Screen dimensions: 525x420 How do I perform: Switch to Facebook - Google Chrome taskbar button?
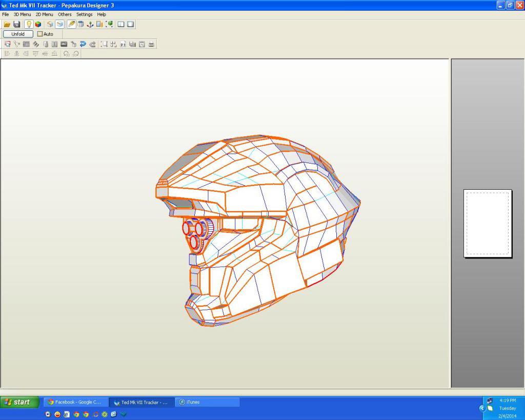pyautogui.click(x=75, y=402)
